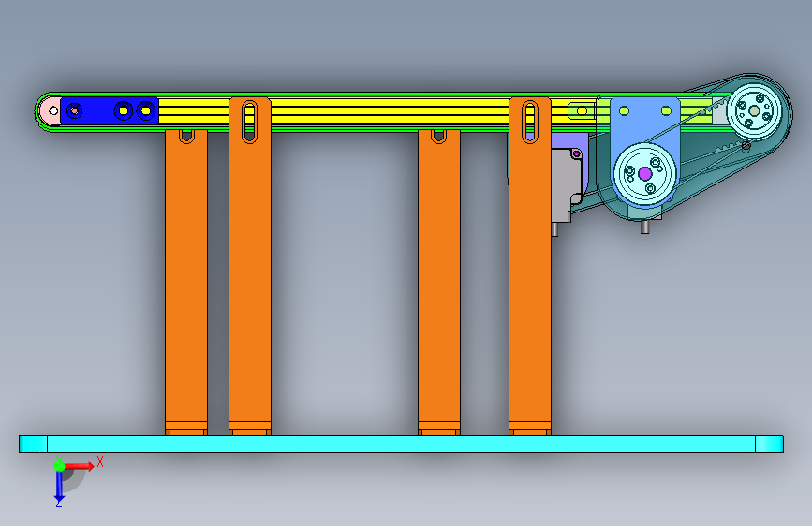
Task: Click the red X axis of the triad
Action: tap(80, 466)
